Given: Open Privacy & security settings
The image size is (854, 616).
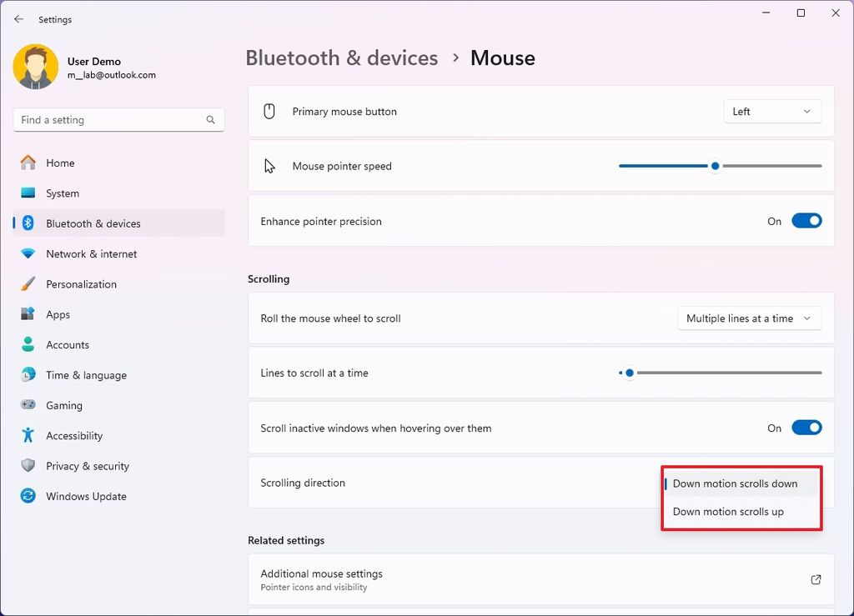Looking at the screenshot, I should tap(86, 466).
